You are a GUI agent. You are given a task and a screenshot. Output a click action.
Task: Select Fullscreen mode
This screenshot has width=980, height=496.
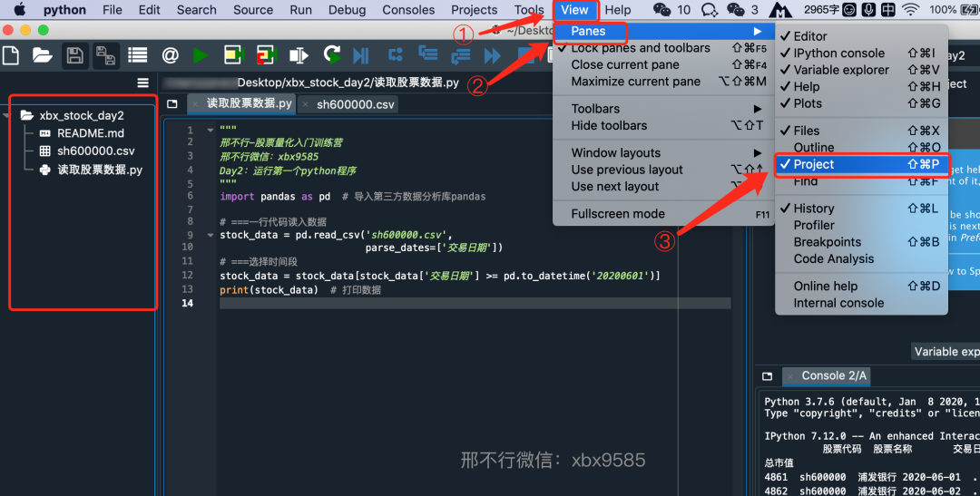(x=663, y=214)
